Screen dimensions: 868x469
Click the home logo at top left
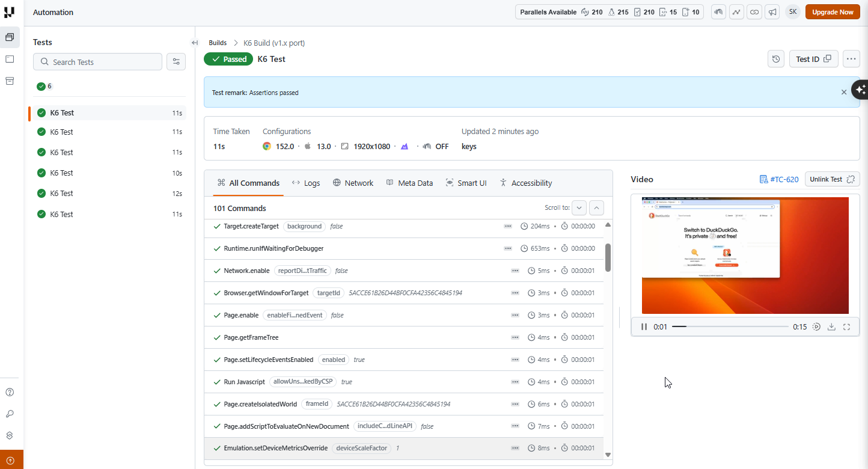click(x=10, y=12)
